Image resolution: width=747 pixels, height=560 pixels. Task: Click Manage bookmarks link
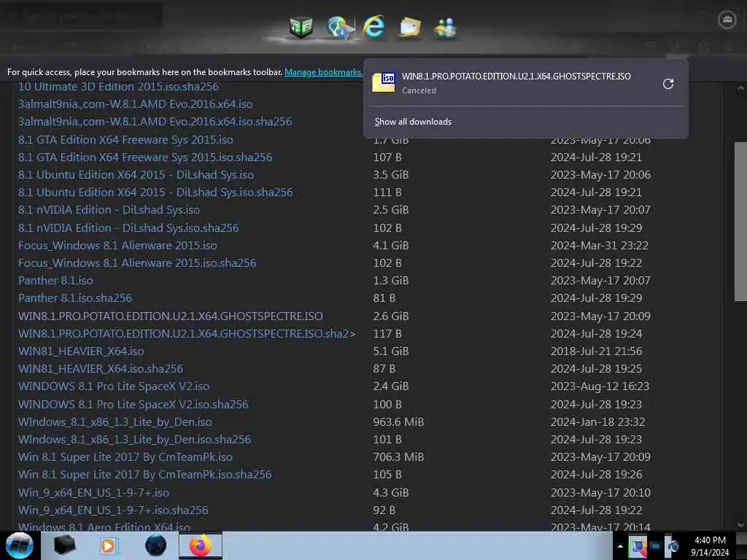pos(323,72)
